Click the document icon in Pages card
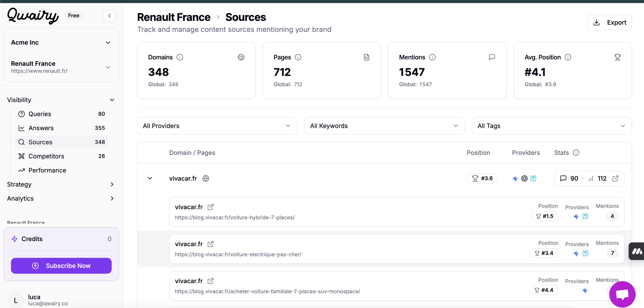 (367, 57)
